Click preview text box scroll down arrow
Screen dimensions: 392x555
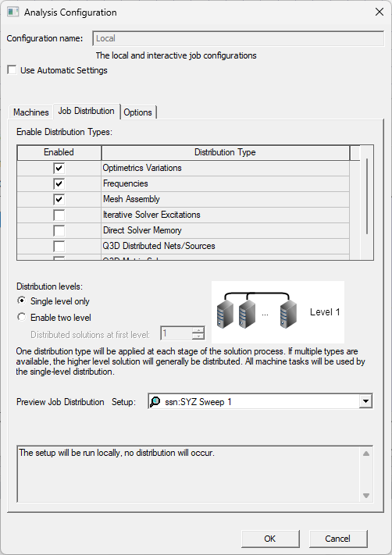pyautogui.click(x=366, y=496)
